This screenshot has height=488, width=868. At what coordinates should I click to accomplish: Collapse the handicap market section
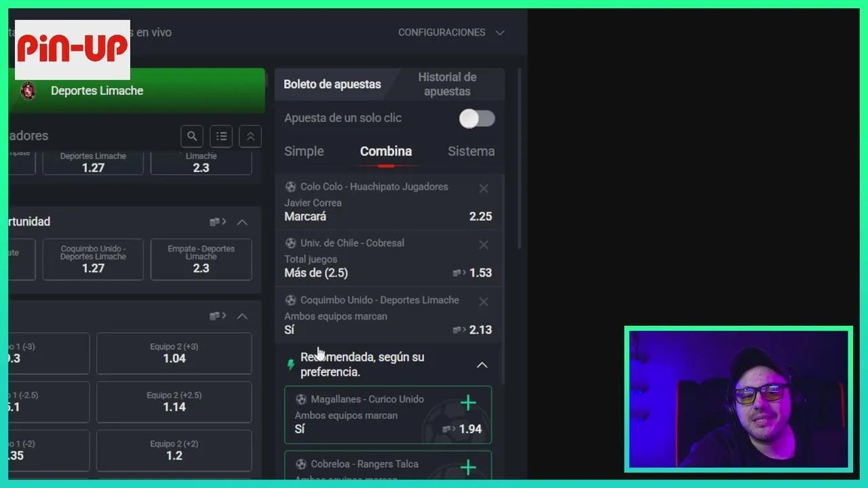coord(242,317)
